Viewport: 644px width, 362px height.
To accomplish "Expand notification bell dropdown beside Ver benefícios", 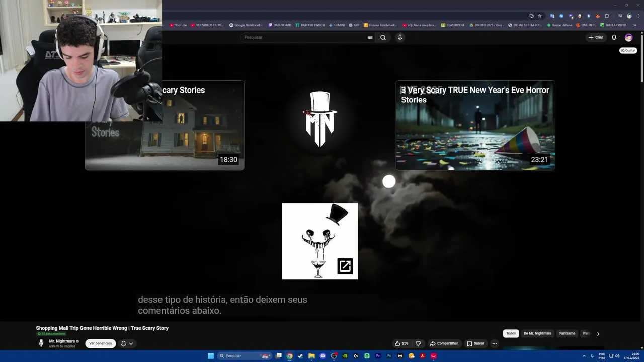I will (127, 343).
